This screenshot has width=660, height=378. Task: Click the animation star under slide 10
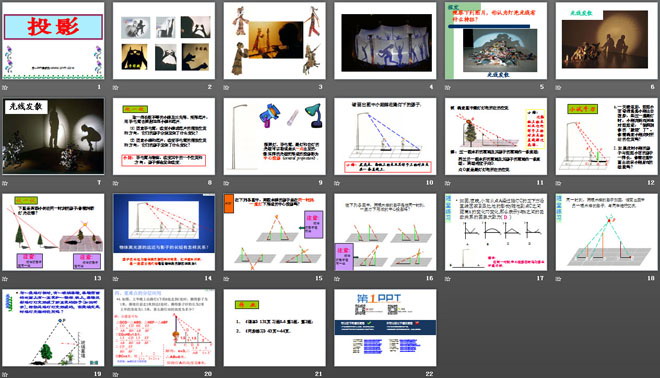[x=337, y=183]
